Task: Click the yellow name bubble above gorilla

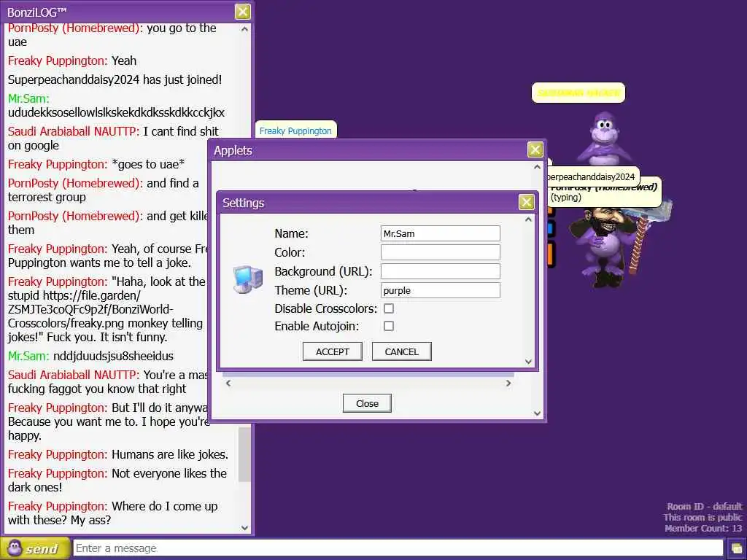Action: pyautogui.click(x=578, y=93)
